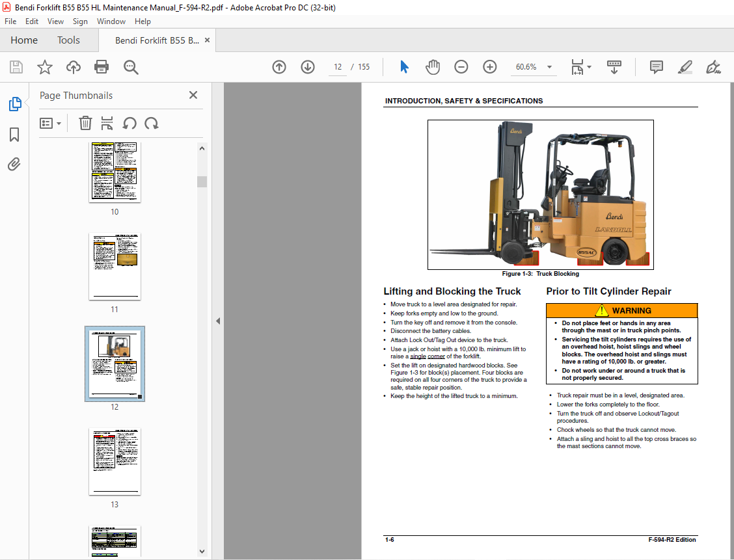Open the Attachments paperclip pane
This screenshot has width=734, height=560.
14,164
